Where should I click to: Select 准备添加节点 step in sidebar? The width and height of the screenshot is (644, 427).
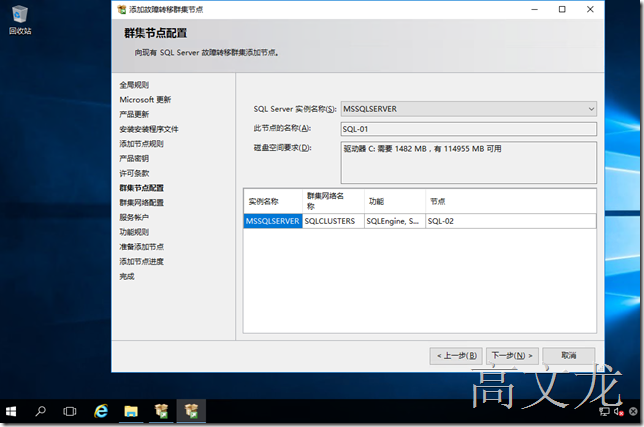tap(141, 247)
